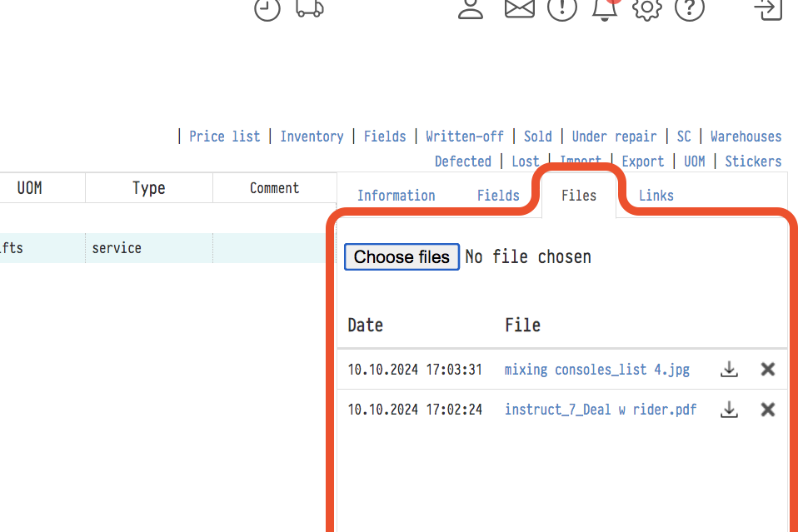
Task: Click the help question mark icon
Action: point(690,8)
